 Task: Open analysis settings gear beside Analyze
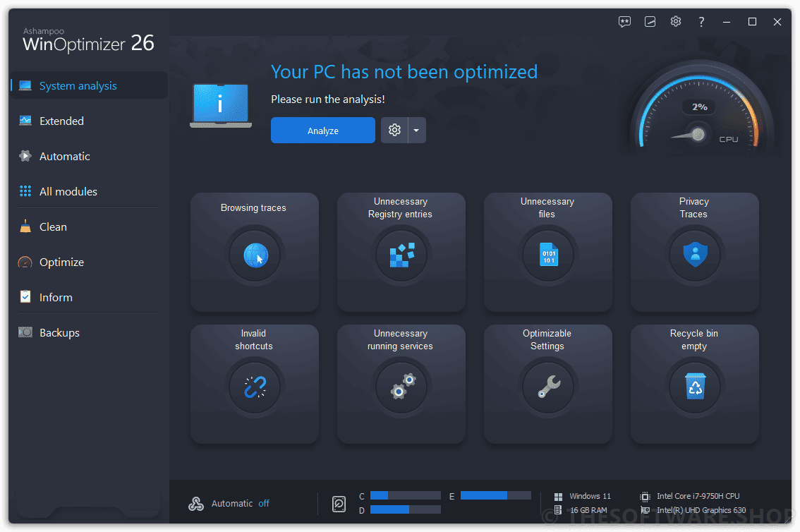[x=394, y=131]
